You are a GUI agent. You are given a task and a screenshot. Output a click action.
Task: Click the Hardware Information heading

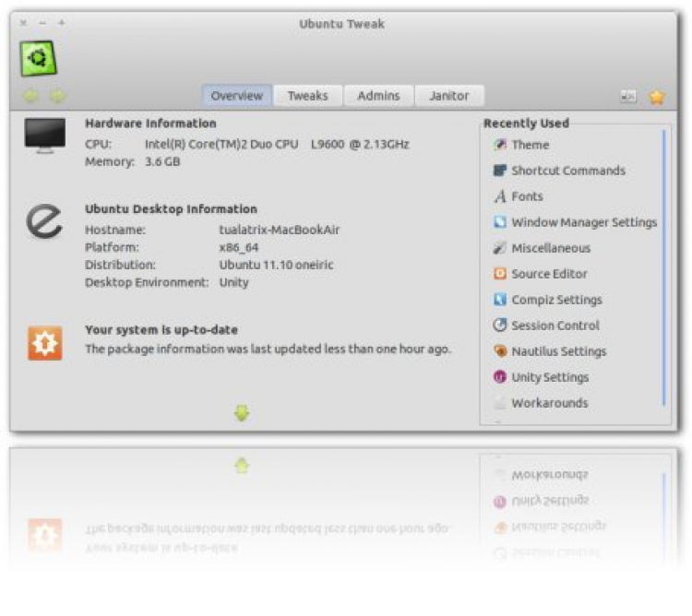click(x=150, y=123)
